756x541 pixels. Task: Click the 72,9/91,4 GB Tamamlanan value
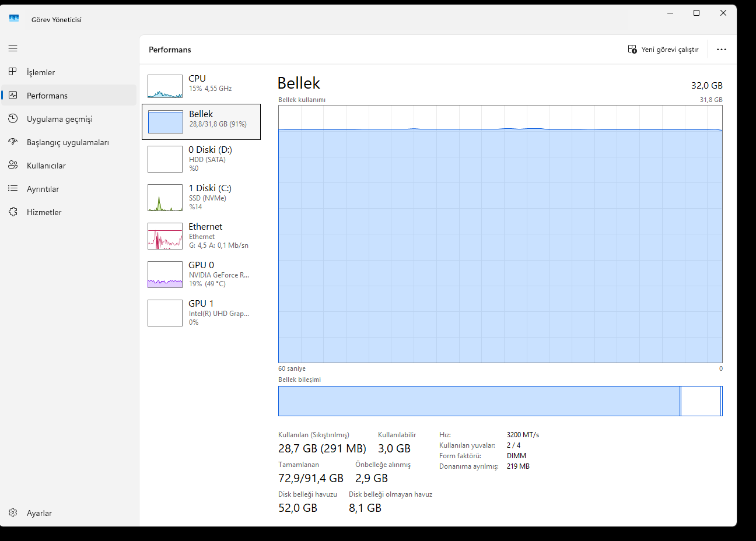coord(311,478)
